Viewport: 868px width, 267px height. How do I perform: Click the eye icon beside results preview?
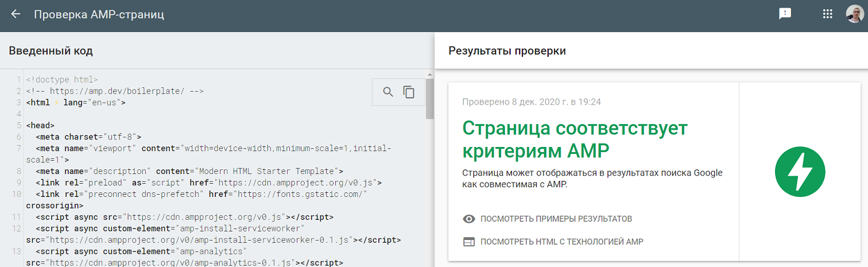tap(469, 219)
